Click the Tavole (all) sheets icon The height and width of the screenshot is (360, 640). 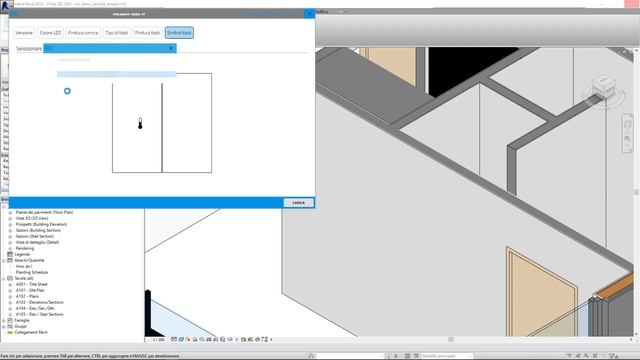point(10,278)
